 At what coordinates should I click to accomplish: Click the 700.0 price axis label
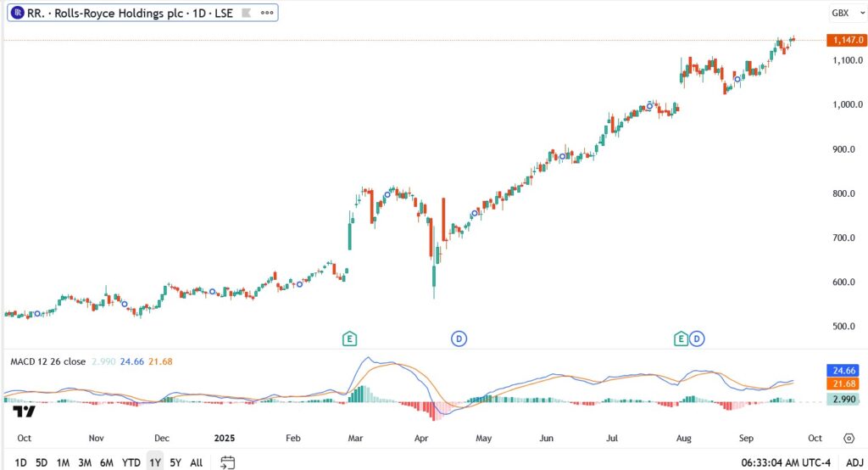[x=844, y=238]
